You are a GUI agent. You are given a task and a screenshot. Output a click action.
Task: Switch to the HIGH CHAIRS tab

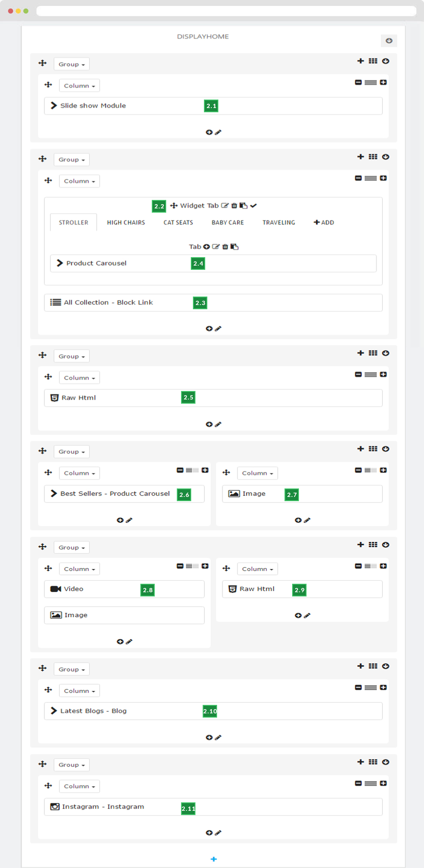click(x=126, y=222)
